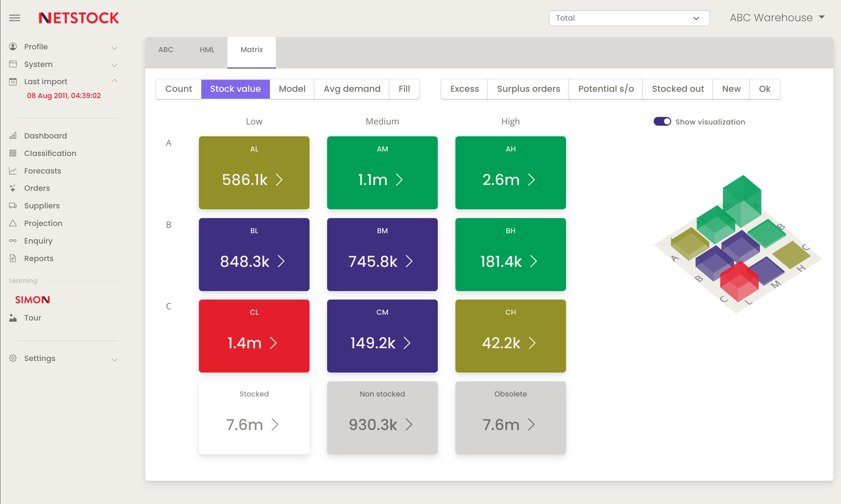Open the hamburger menu icon
This screenshot has height=504, width=841.
click(x=14, y=18)
